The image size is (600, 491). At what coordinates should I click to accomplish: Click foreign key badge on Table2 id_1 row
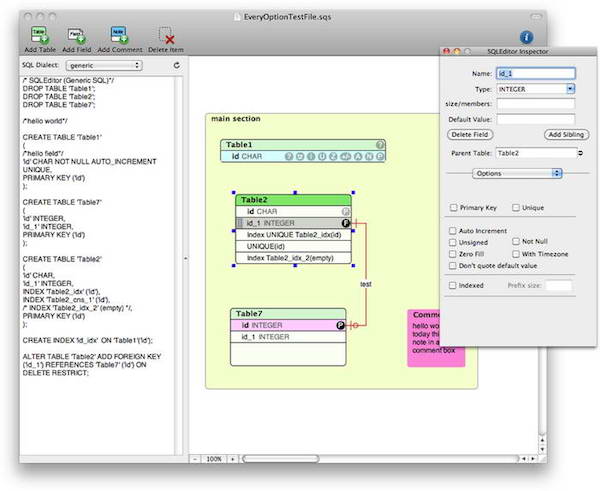345,223
